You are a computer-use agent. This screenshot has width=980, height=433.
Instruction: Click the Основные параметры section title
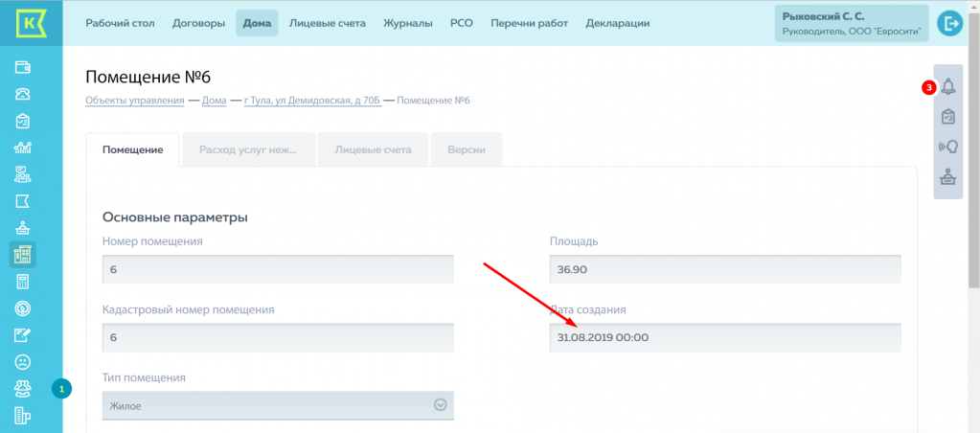coord(175,218)
